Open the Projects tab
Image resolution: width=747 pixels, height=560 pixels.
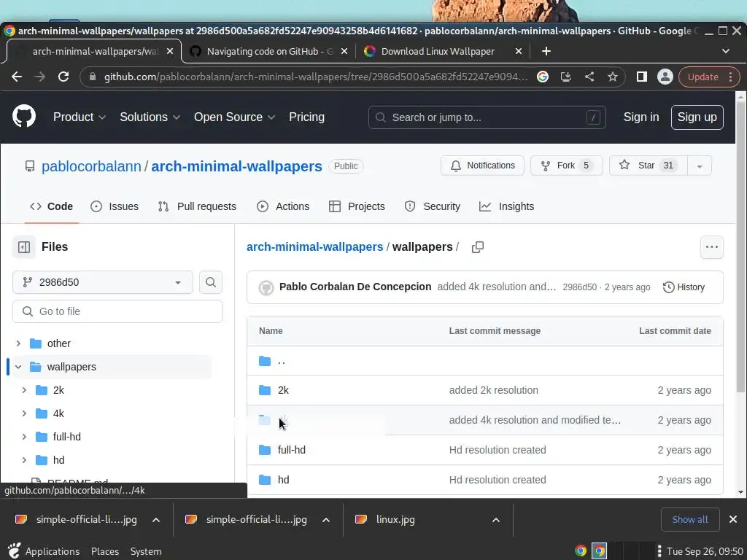(x=357, y=206)
